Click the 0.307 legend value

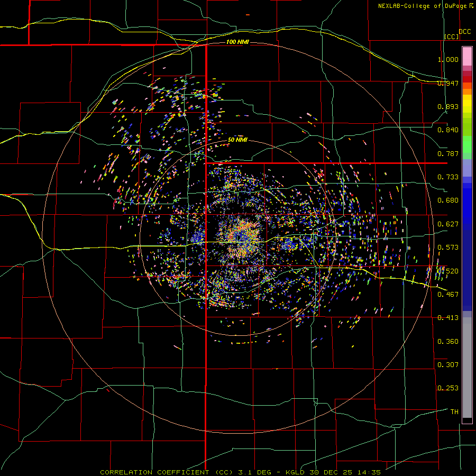click(448, 365)
